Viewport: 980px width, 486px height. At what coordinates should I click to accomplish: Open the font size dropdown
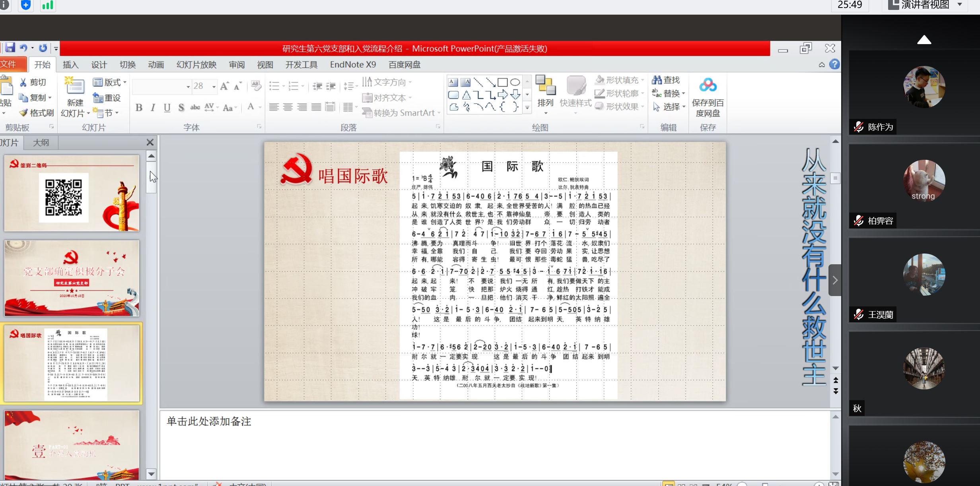pyautogui.click(x=214, y=86)
